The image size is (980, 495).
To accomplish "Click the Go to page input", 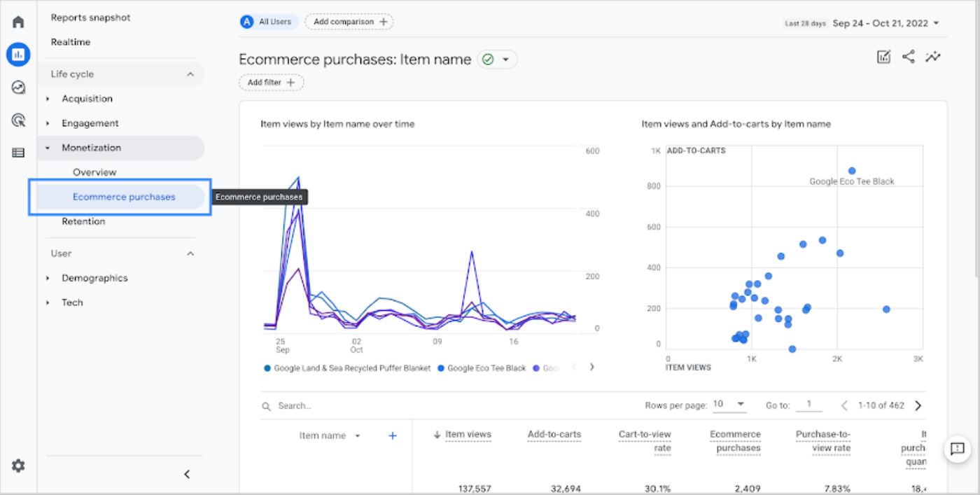I will 810,405.
